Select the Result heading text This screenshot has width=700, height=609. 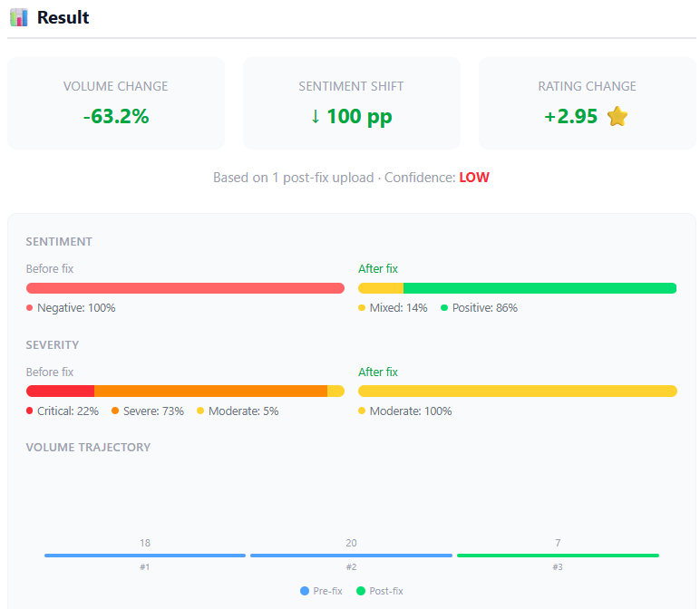coord(63,17)
